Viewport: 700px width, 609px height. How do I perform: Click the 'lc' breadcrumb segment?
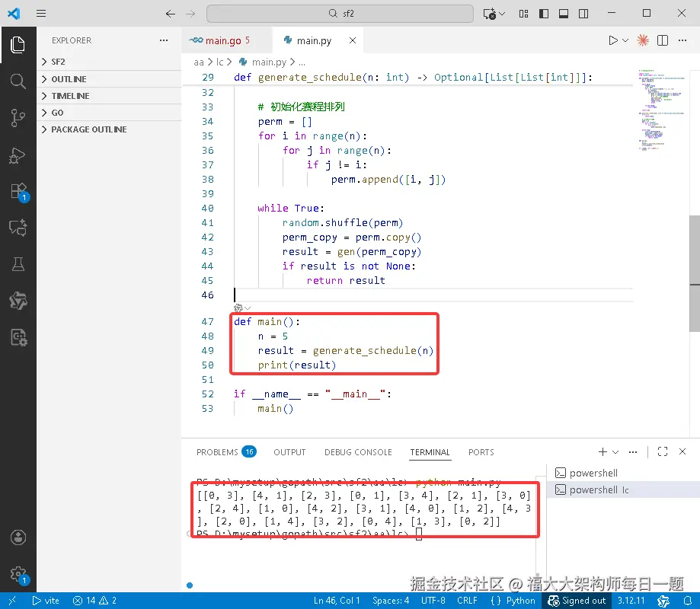pyautogui.click(x=219, y=62)
